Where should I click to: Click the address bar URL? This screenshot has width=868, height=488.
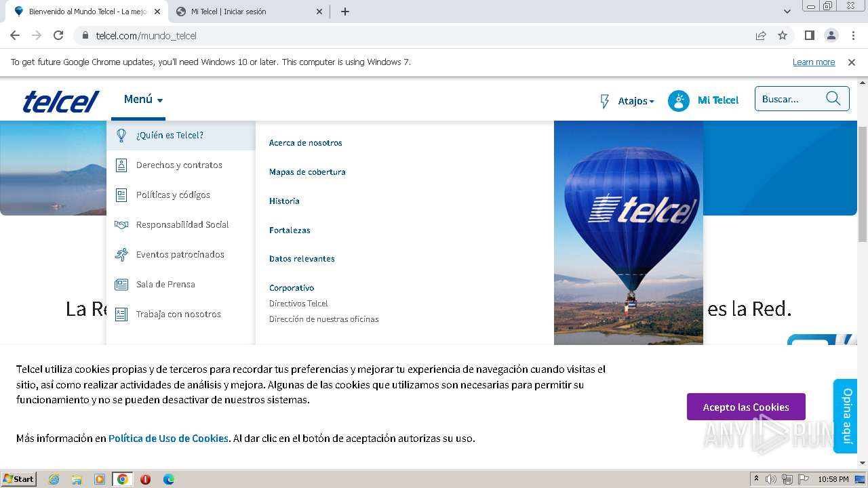point(146,35)
